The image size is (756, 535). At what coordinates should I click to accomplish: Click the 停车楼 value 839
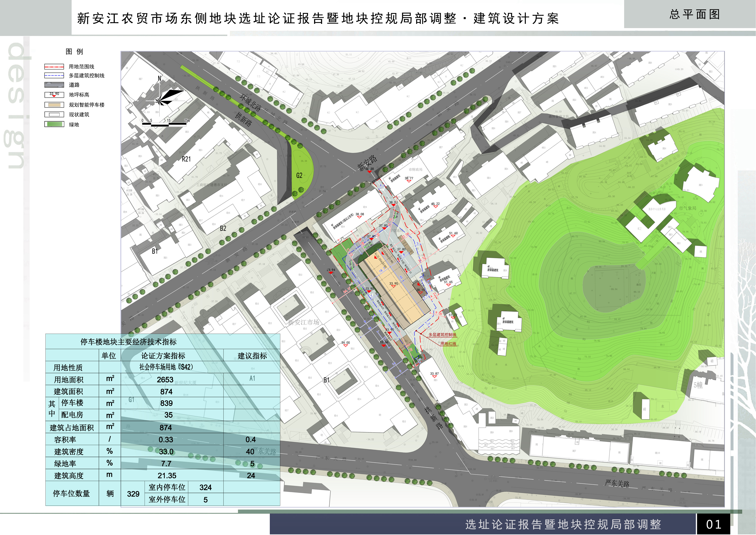pos(166,403)
